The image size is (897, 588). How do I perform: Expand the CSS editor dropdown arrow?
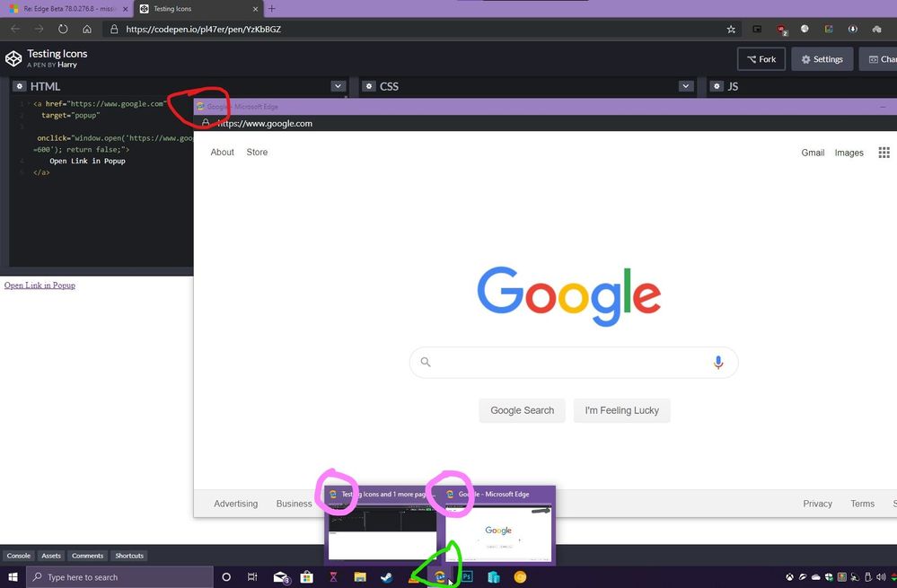click(x=686, y=86)
